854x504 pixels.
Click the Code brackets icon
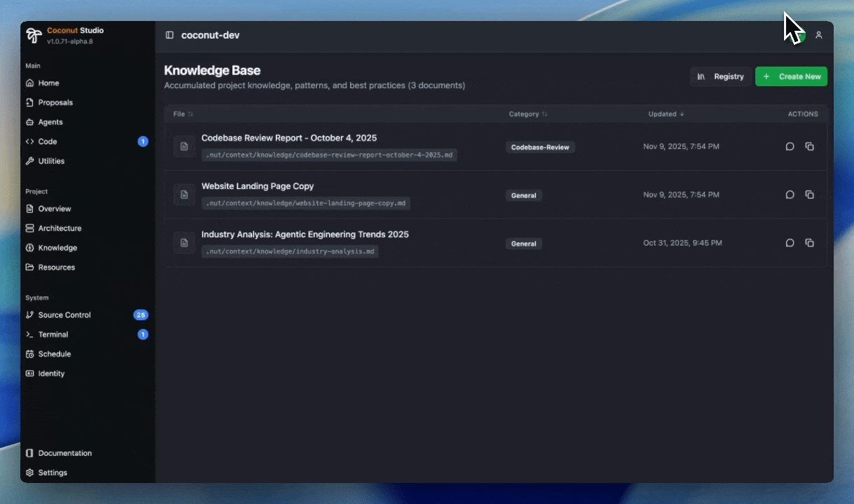point(29,141)
